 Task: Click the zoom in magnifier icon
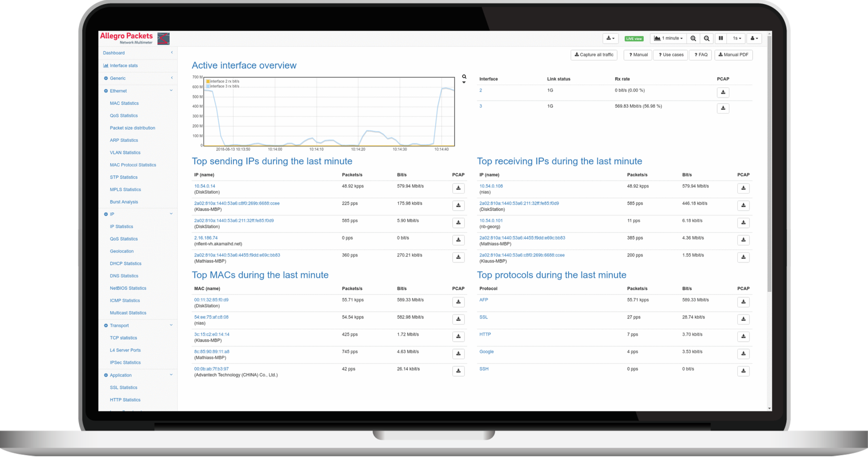693,39
